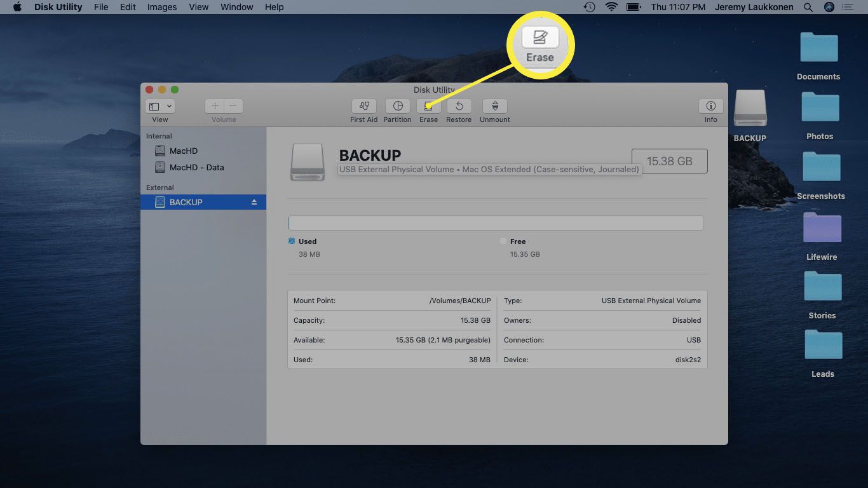
Task: Click the Erase toolbar button
Action: [x=428, y=106]
